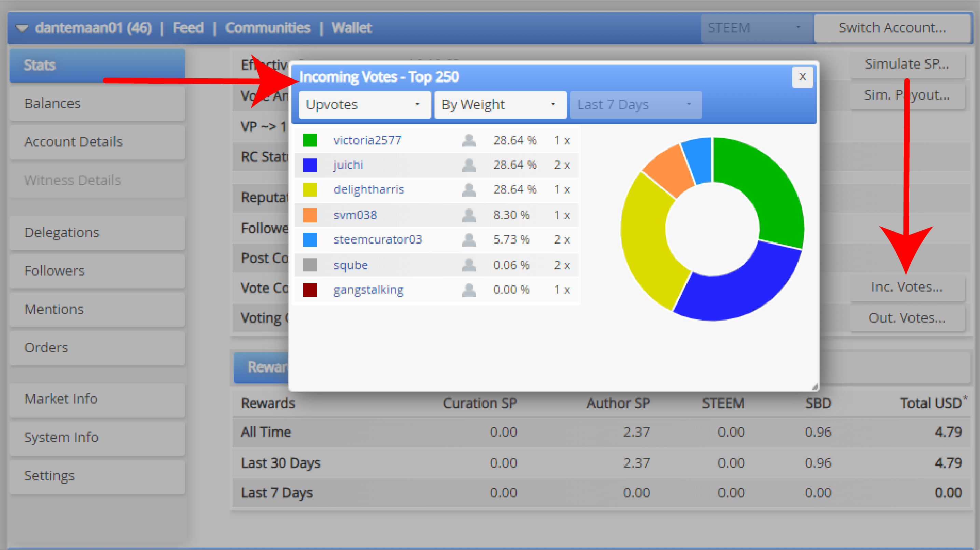Select the Witness Details sidebar tab
Screen dimensions: 980x550
(x=97, y=180)
